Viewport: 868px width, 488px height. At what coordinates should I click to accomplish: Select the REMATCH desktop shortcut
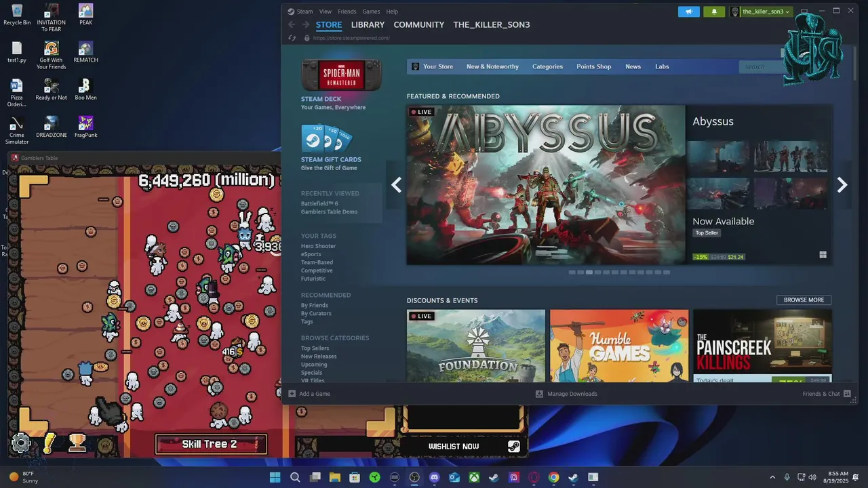tap(85, 52)
